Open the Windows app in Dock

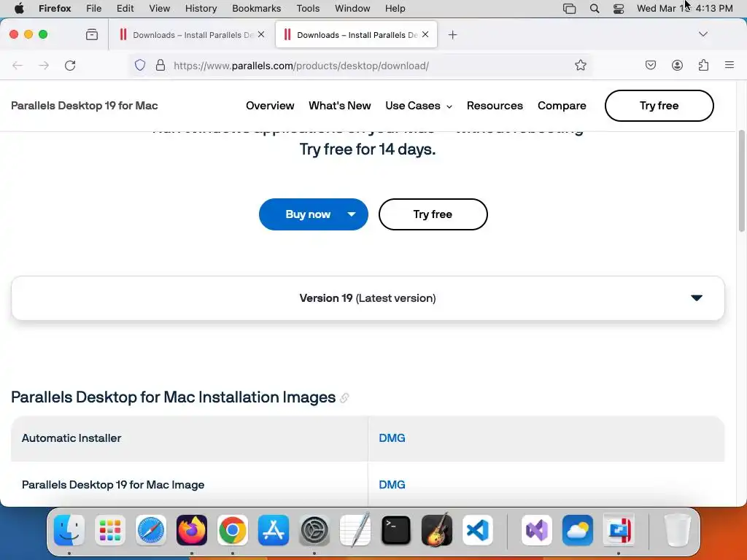pyautogui.click(x=619, y=530)
